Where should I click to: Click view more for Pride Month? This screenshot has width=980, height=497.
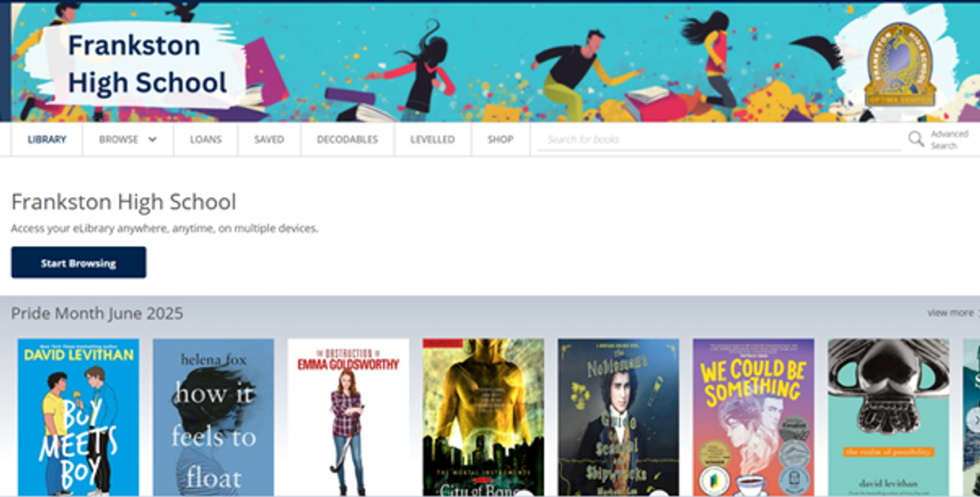pos(950,312)
